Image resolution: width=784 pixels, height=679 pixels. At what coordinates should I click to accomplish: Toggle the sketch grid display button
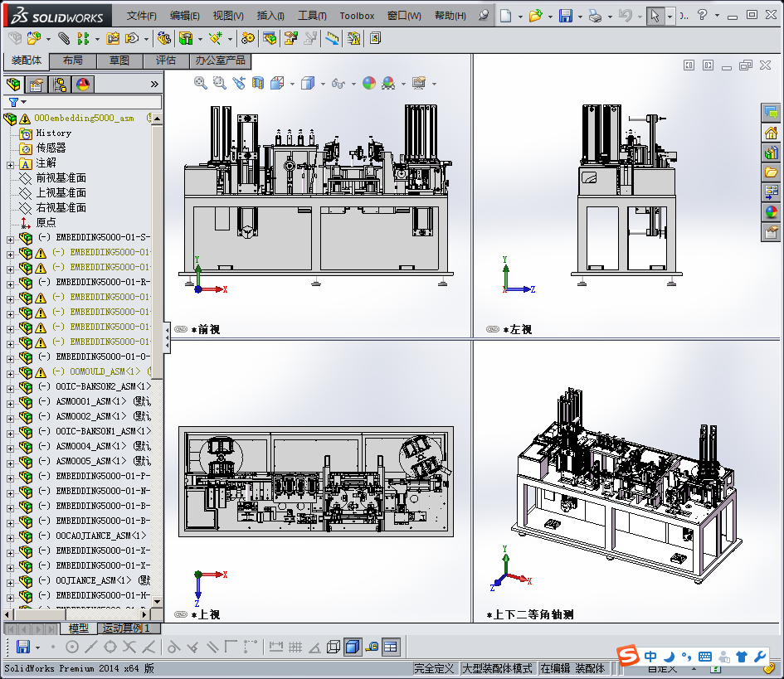point(295,647)
